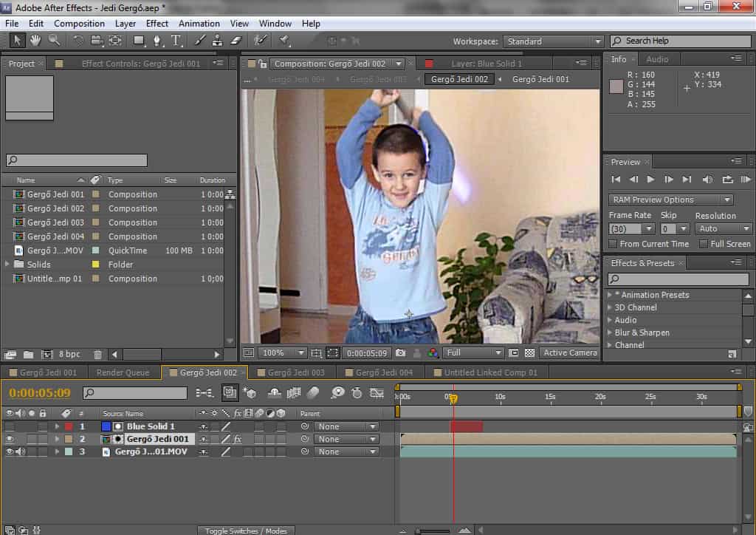Open the Workspace dropdown
This screenshot has height=535, width=756.
(553, 41)
